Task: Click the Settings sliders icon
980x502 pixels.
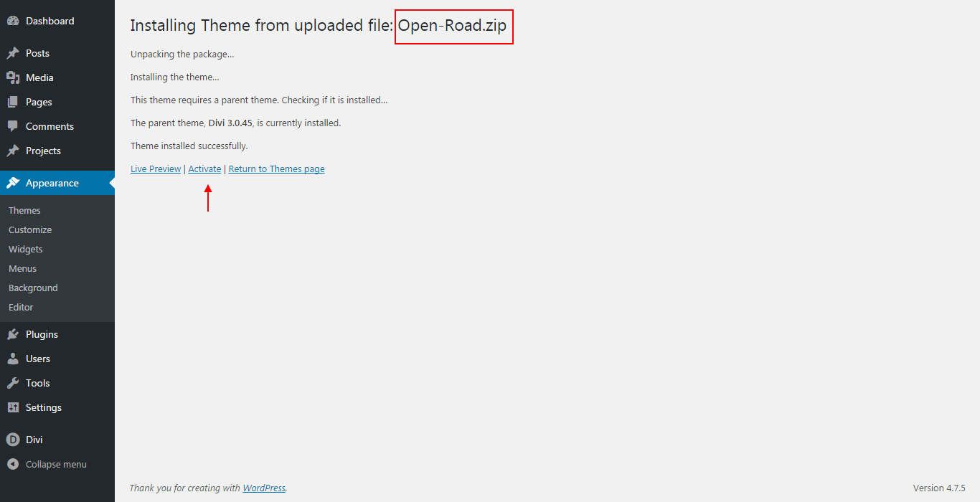Action: pyautogui.click(x=13, y=407)
